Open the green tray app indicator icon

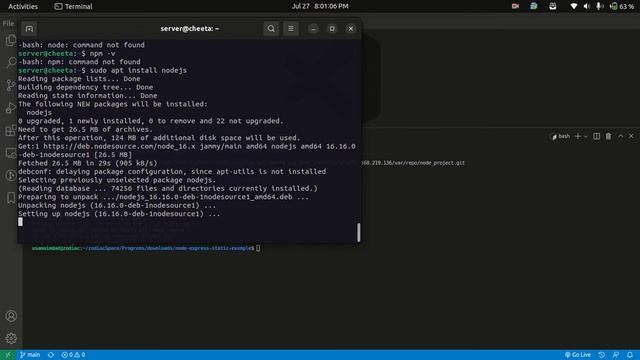533,6
